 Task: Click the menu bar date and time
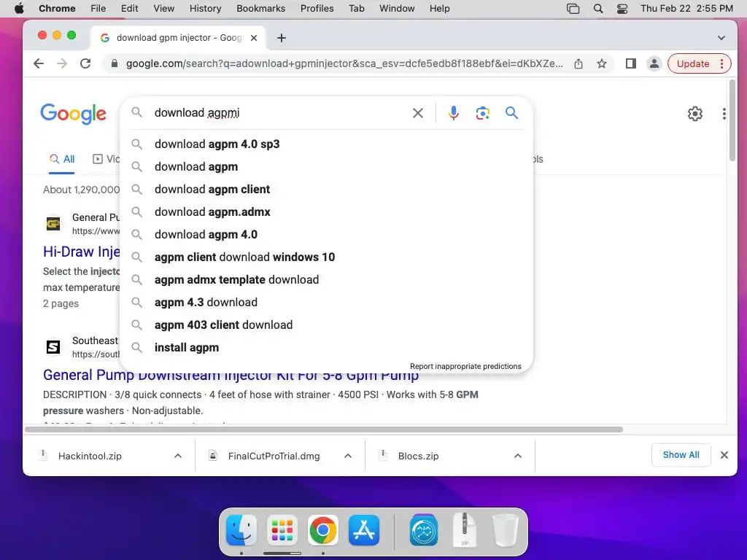[686, 9]
